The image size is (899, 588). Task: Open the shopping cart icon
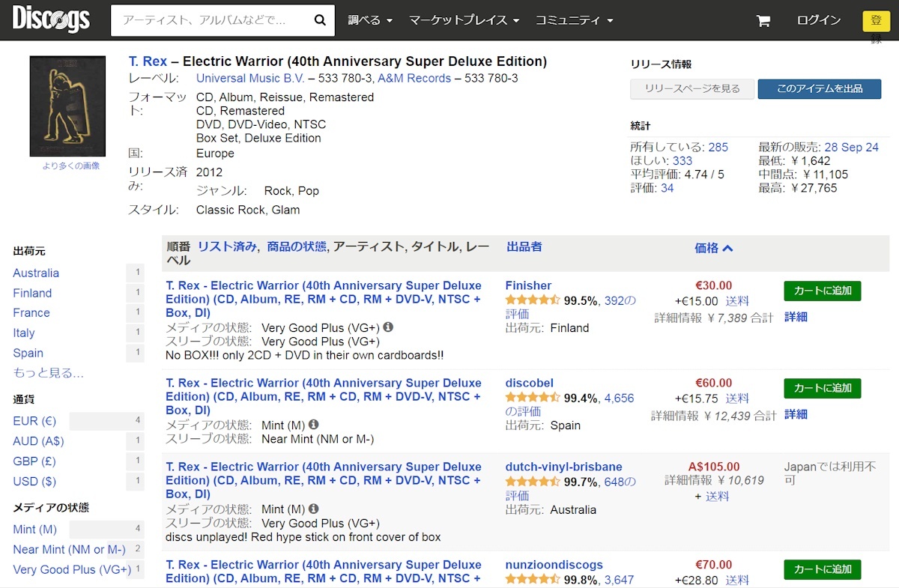tap(763, 21)
